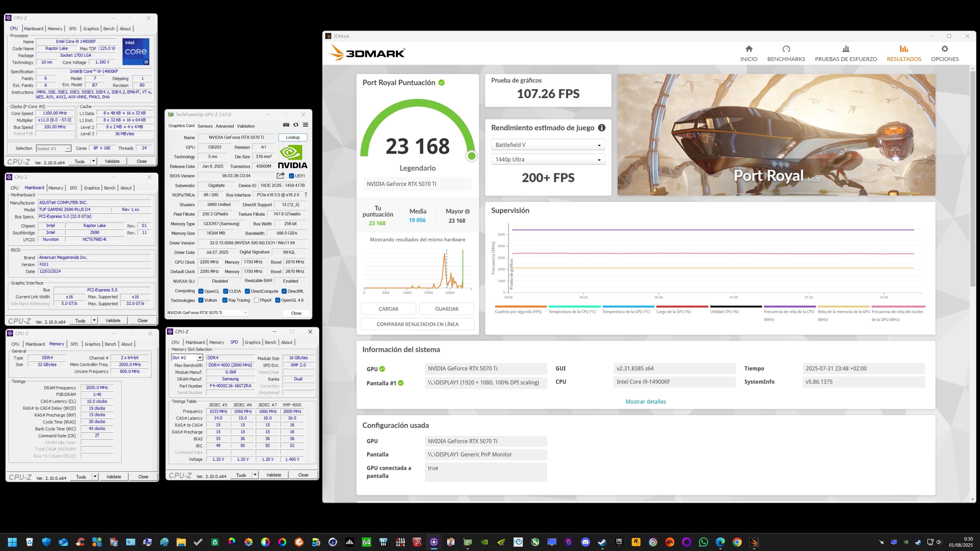Open the 1440p Ultra resolution dropdown
The image size is (980, 551).
tap(548, 159)
